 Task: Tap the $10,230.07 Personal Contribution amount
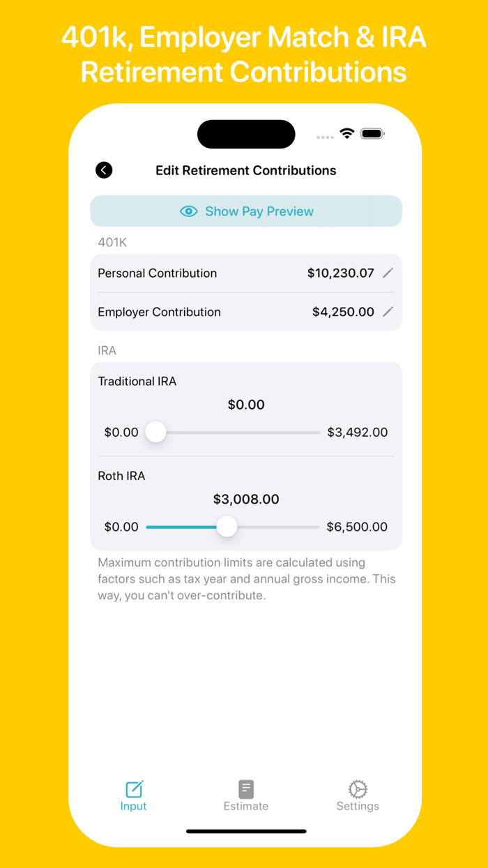[x=341, y=273]
